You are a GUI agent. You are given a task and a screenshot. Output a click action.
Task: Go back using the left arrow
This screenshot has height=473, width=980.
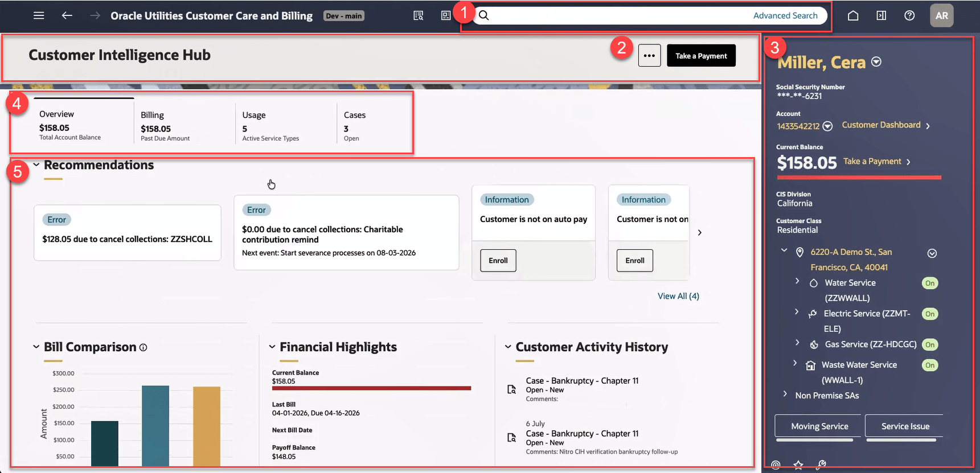pos(67,15)
